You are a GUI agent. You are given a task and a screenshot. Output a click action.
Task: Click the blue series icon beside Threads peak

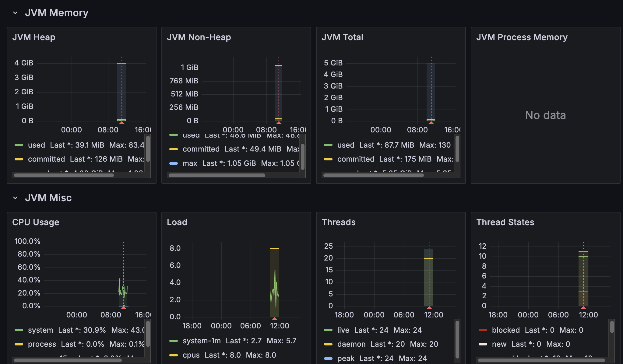point(328,359)
